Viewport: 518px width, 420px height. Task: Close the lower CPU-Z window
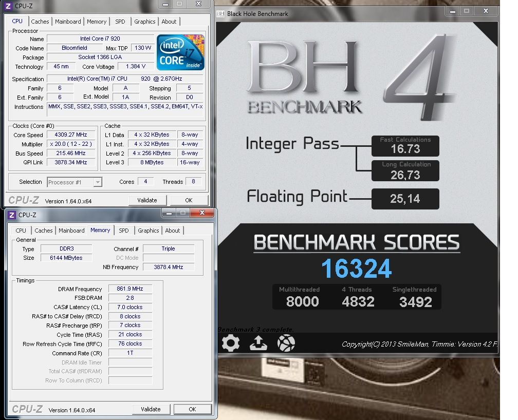coord(202,213)
